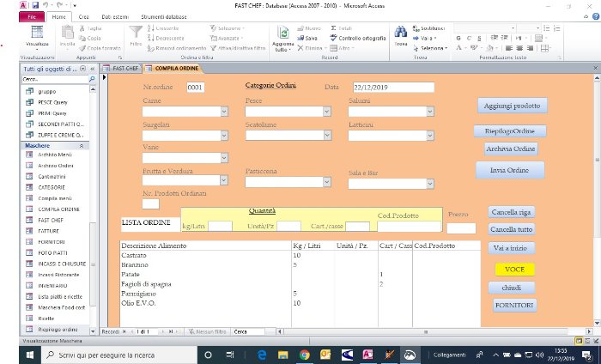Click Cancella riga button
Screen dimensions: 601x364
point(512,212)
